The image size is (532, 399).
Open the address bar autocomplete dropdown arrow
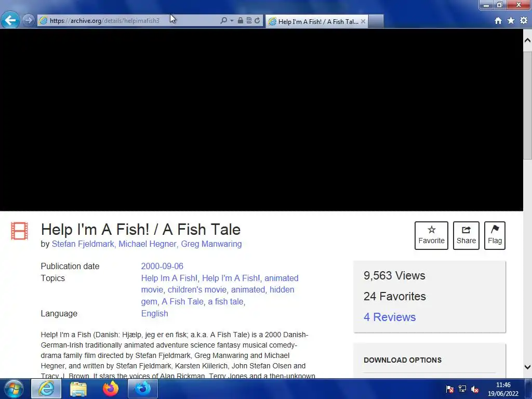pos(232,20)
